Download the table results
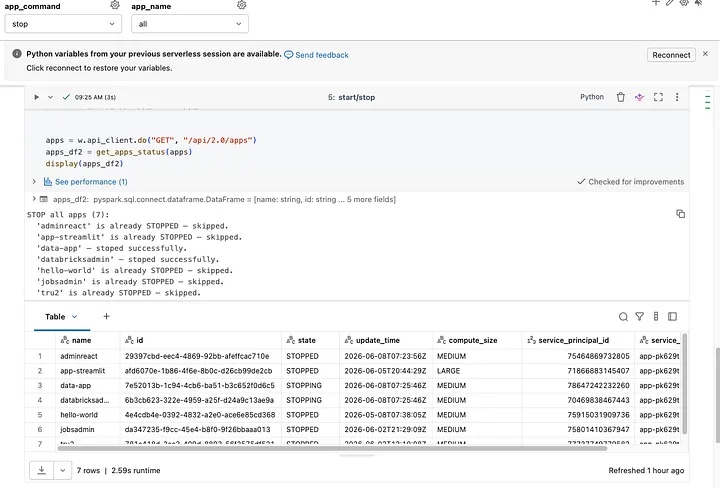Image resolution: width=720 pixels, height=488 pixels. pyautogui.click(x=41, y=470)
